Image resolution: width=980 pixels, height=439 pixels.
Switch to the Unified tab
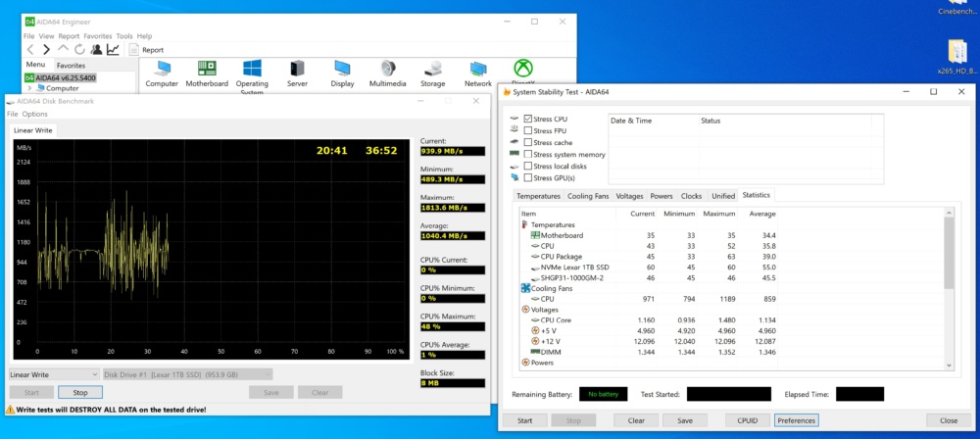click(723, 196)
